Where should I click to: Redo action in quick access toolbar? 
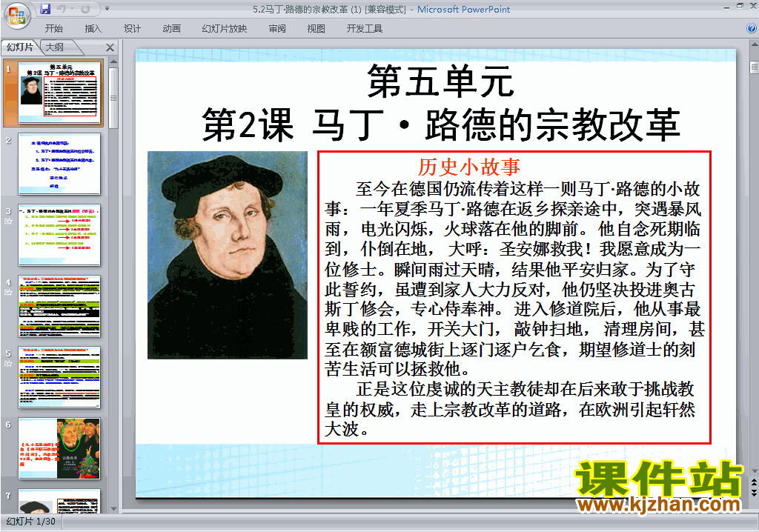tap(85, 9)
